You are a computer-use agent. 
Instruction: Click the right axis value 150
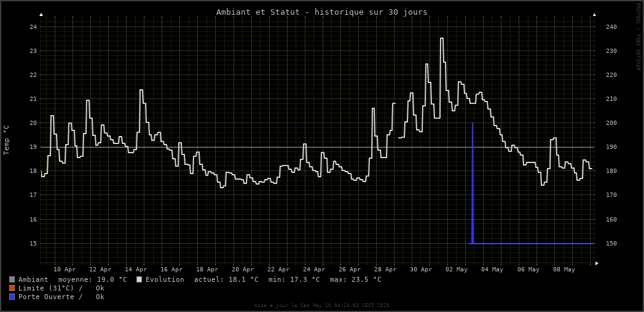tap(611, 243)
